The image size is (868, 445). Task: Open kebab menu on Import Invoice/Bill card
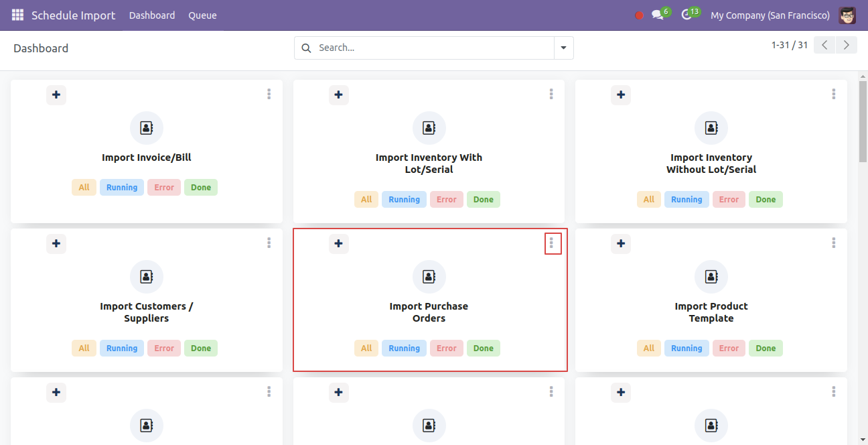[x=269, y=94]
